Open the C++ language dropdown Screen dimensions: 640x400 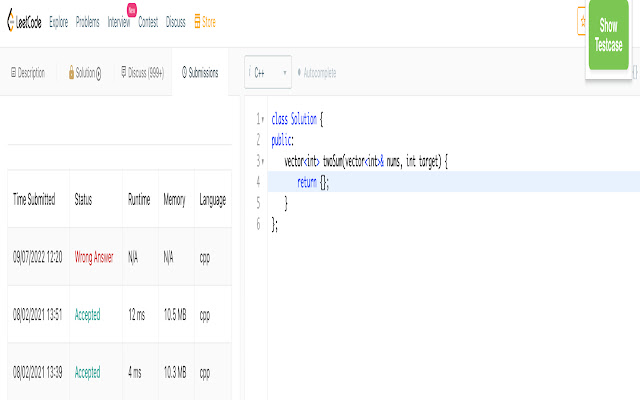pos(268,72)
